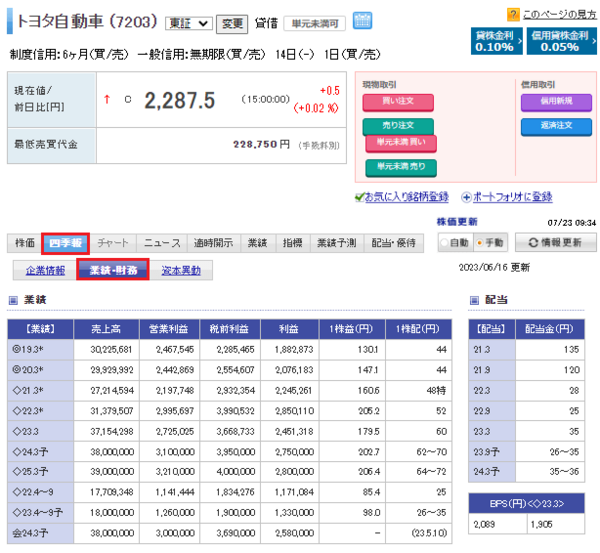Switch to the ニュース tab
The height and width of the screenshot is (553, 600).
(162, 243)
